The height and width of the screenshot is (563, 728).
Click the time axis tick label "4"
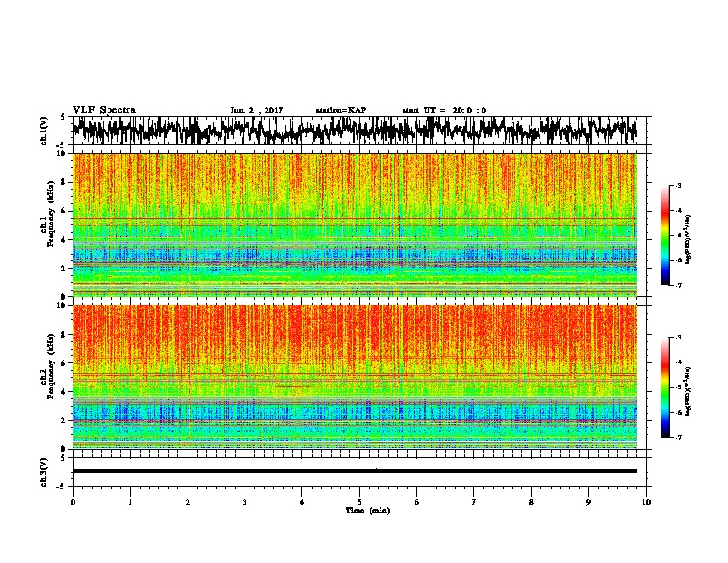302,502
